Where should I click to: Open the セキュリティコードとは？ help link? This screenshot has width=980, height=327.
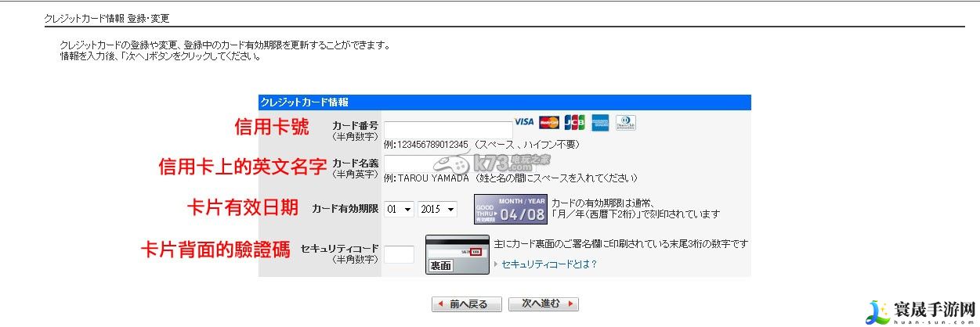pyautogui.click(x=549, y=264)
